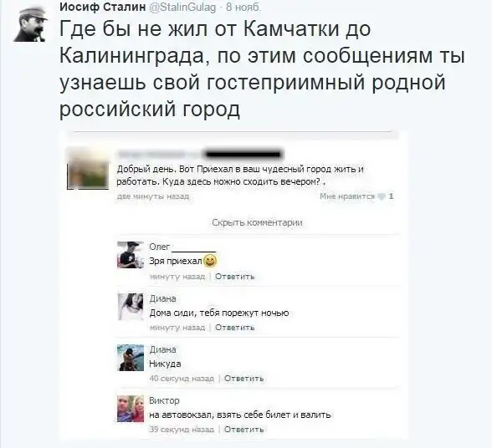Click the 8 нояб. tweet timestamp
This screenshot has height=448, width=492.
click(243, 7)
